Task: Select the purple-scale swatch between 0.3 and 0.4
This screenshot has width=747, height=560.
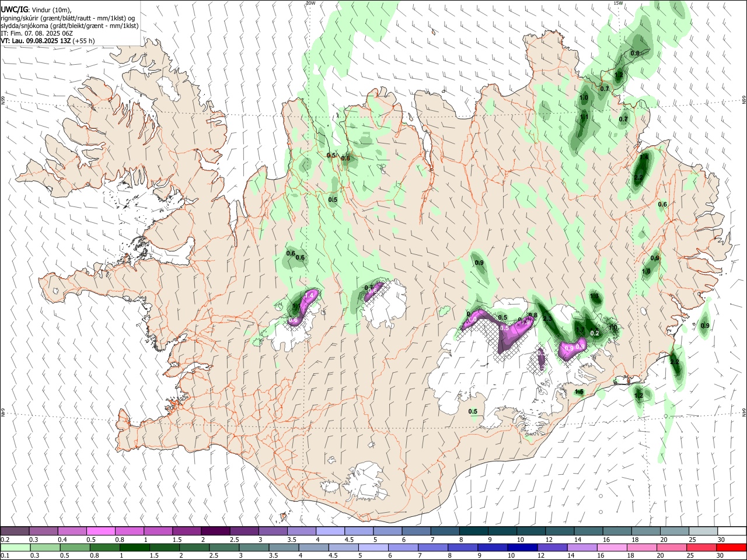Action: tap(43, 531)
